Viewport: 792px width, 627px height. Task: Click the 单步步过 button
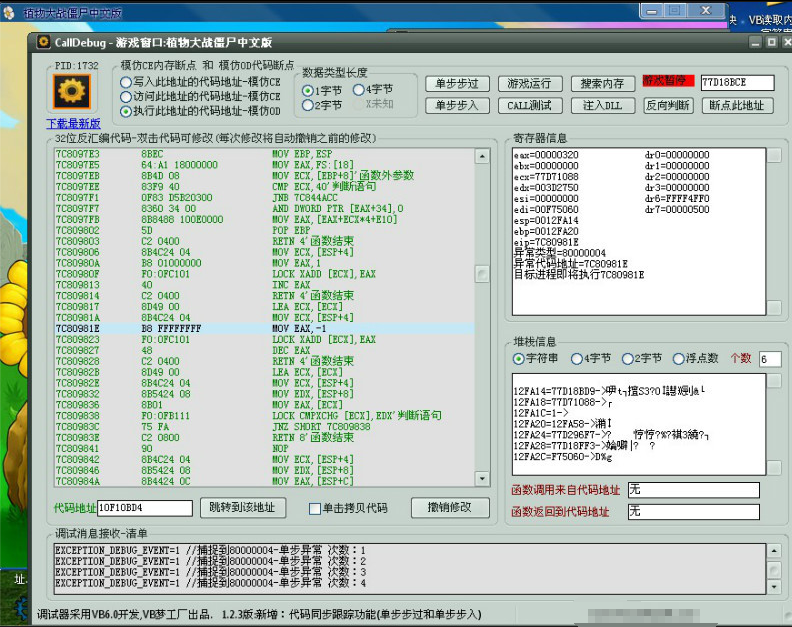(x=457, y=83)
